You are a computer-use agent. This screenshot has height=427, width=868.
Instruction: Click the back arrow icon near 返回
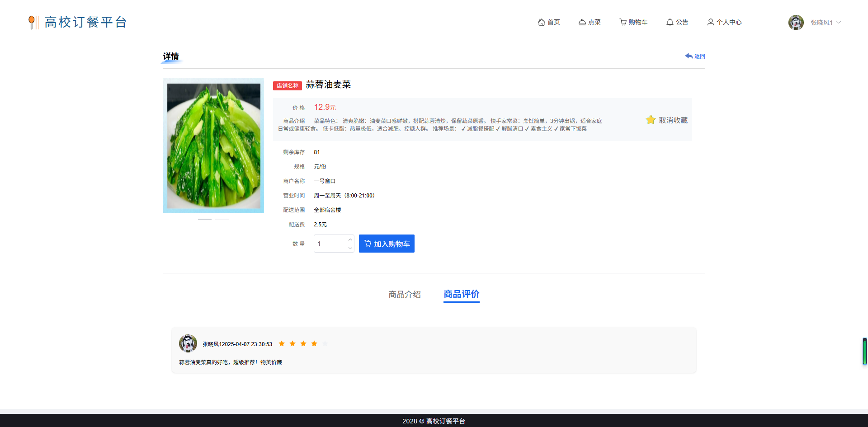[x=688, y=56]
